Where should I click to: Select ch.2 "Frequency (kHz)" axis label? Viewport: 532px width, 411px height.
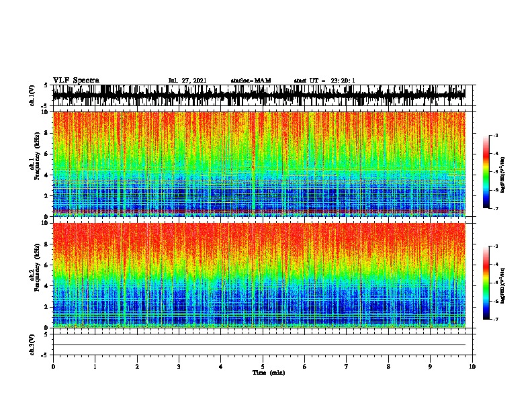[37, 267]
